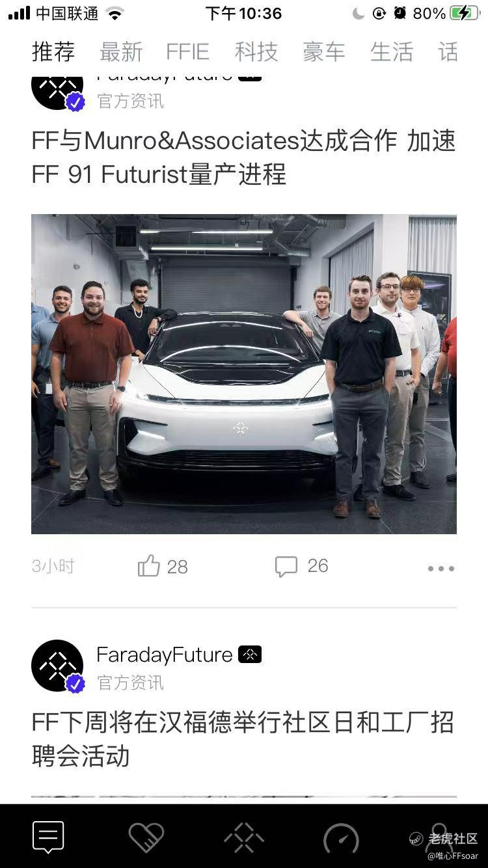Open the Munro&Associates cooperation article headline

(x=244, y=157)
